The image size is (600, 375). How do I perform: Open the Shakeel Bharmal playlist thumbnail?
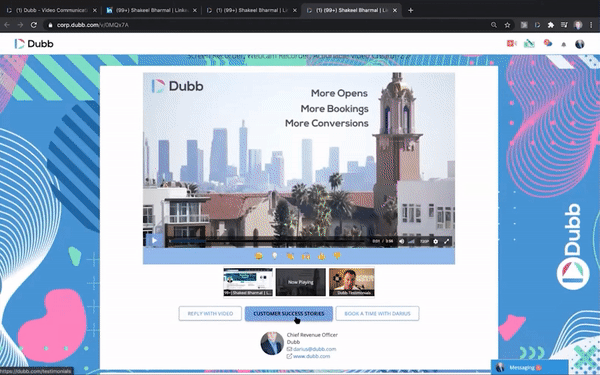click(248, 282)
